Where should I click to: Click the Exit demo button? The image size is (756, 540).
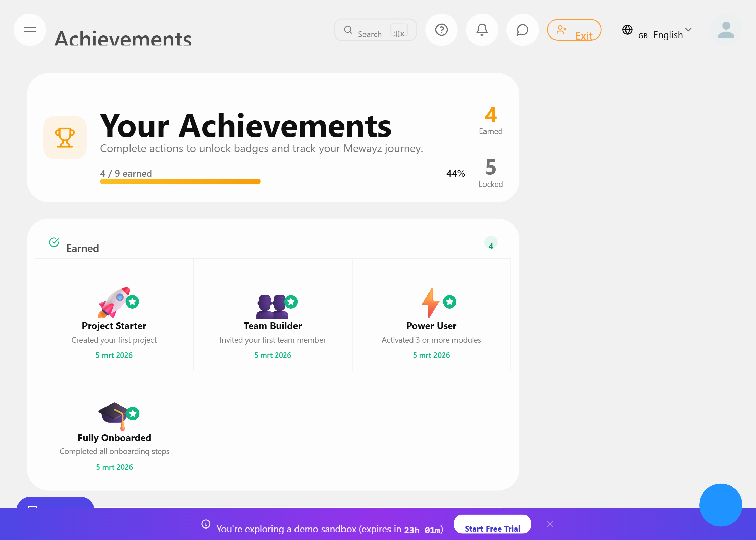tap(574, 30)
